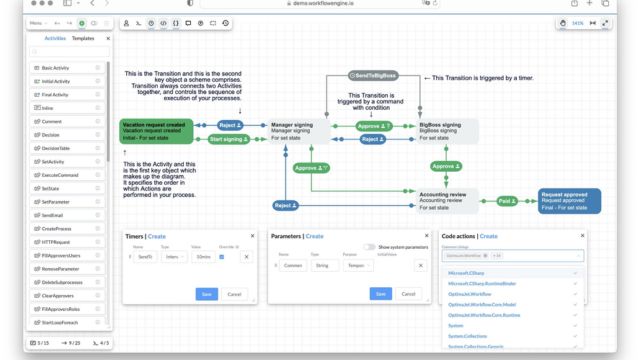
Task: Toggle OptimaJet.Workflow.Core.Model option
Action: pos(513,305)
